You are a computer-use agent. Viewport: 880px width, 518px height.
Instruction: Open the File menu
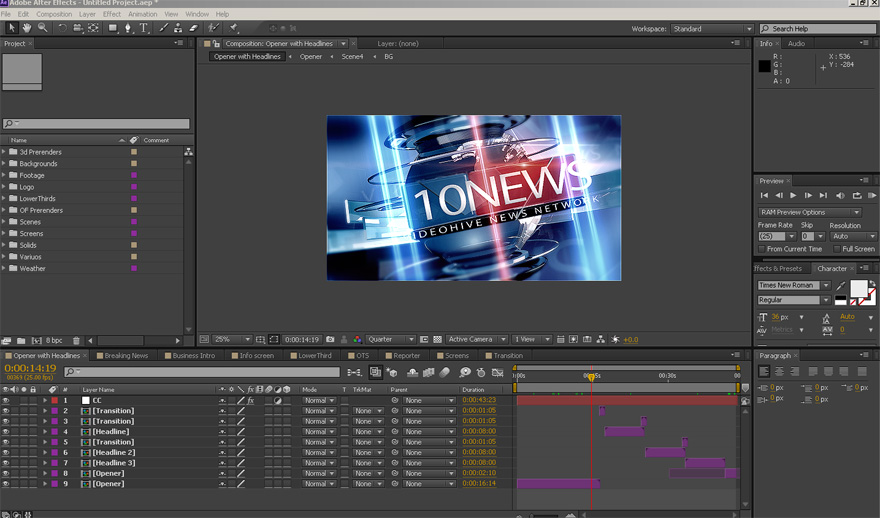tap(6, 14)
